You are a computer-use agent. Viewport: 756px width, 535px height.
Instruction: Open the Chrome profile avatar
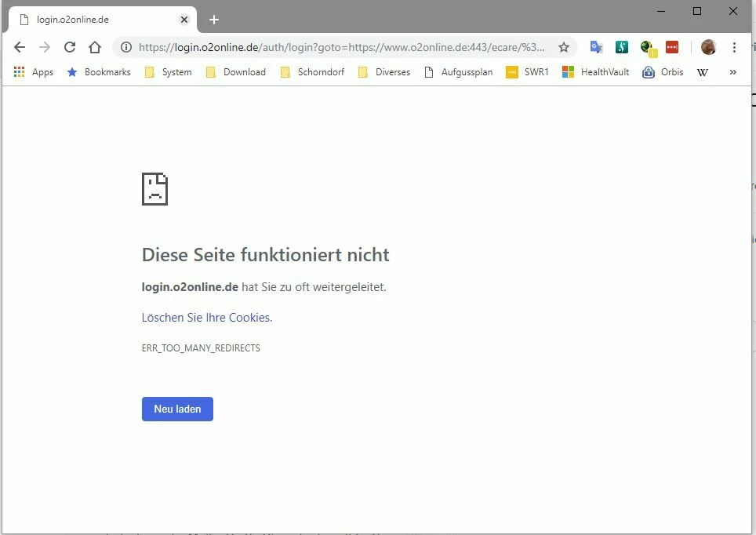pyautogui.click(x=708, y=47)
